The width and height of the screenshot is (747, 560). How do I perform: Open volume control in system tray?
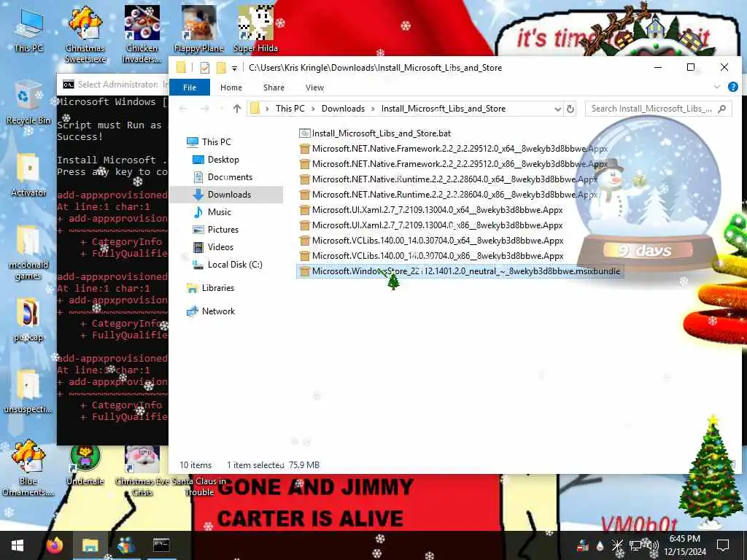[653, 545]
